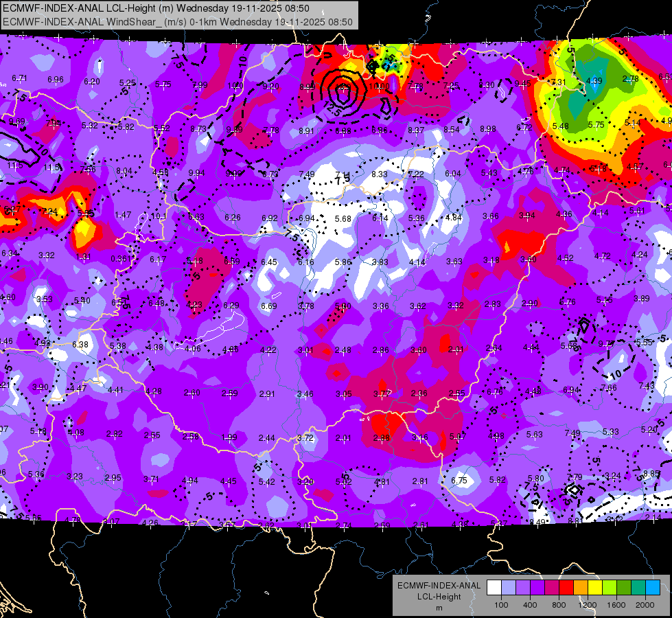
Task: Click the '12.5' wind shear contour label
Action: (332, 108)
